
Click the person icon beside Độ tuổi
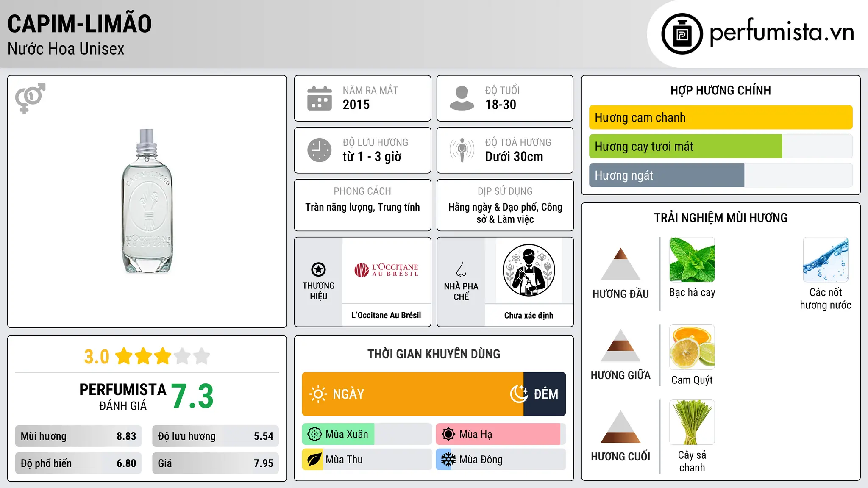click(x=462, y=98)
